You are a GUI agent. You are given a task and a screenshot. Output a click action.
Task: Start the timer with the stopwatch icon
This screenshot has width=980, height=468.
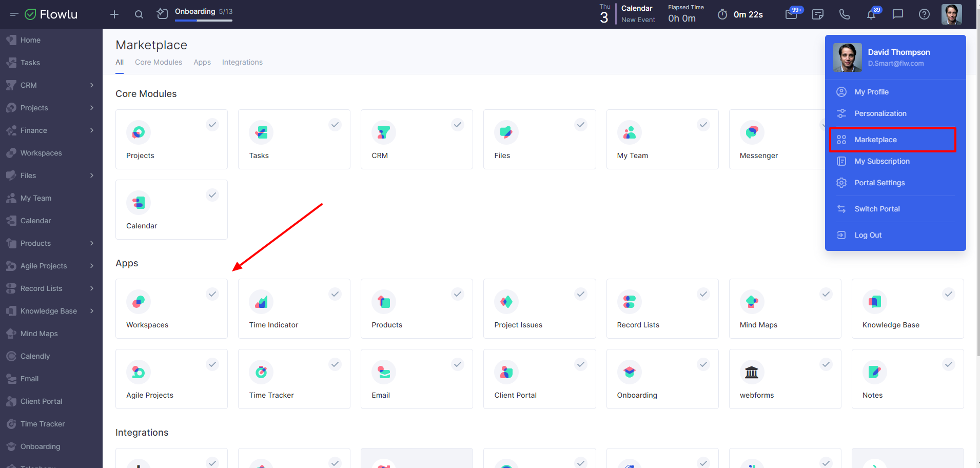click(722, 14)
